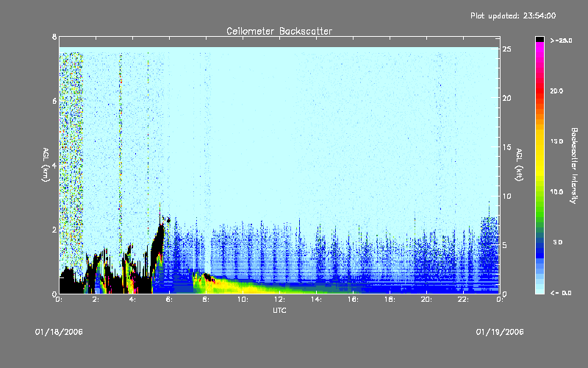Viewport: 588px width, 368px height.
Task: Click the '6' km tick on left axis
Action: point(54,101)
